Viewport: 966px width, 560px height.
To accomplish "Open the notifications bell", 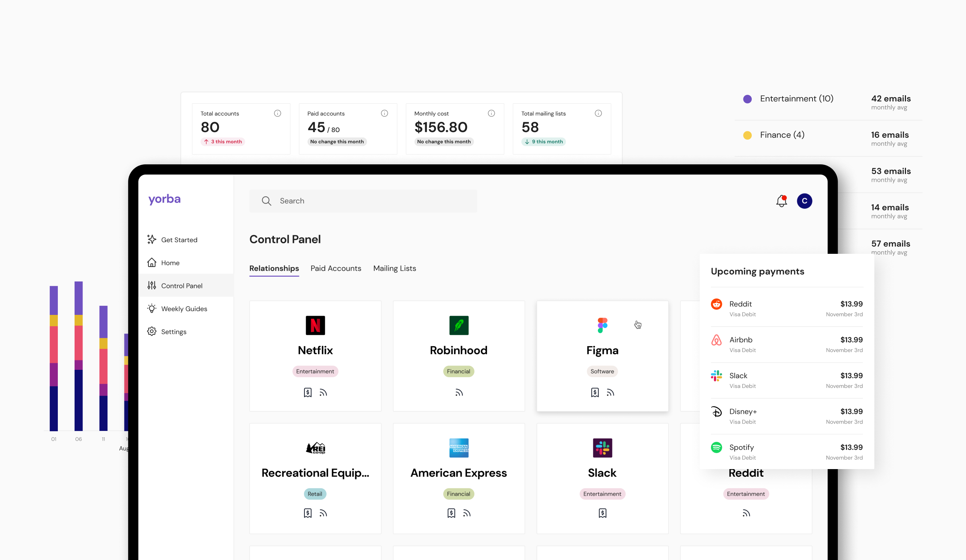I will point(781,201).
